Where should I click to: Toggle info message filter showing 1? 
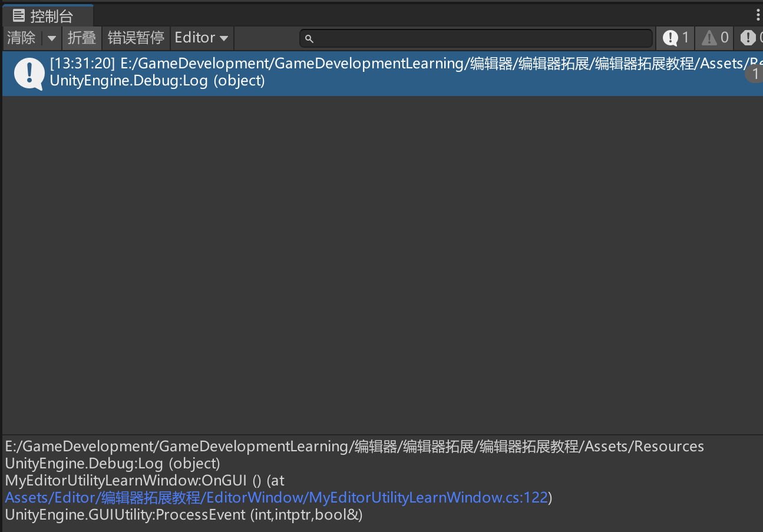676,38
